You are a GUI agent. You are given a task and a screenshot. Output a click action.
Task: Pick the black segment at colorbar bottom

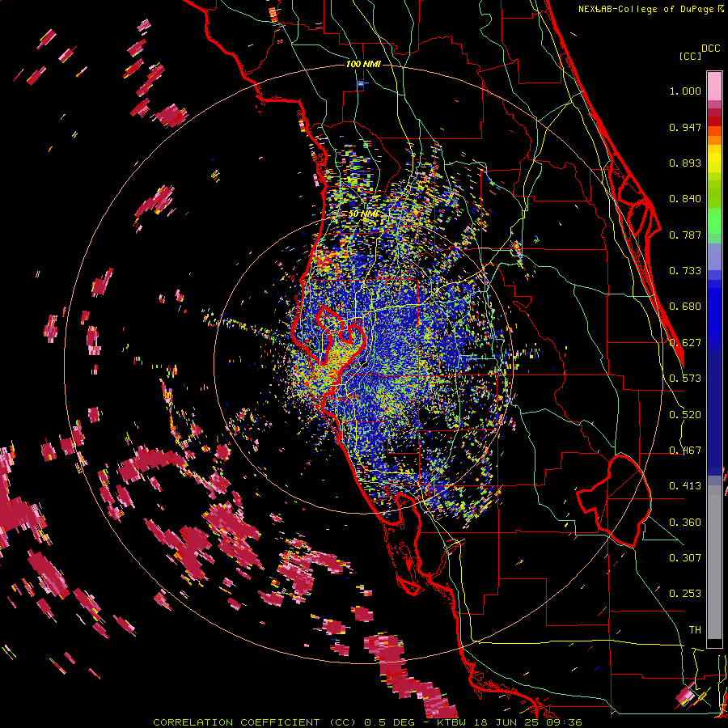point(714,643)
